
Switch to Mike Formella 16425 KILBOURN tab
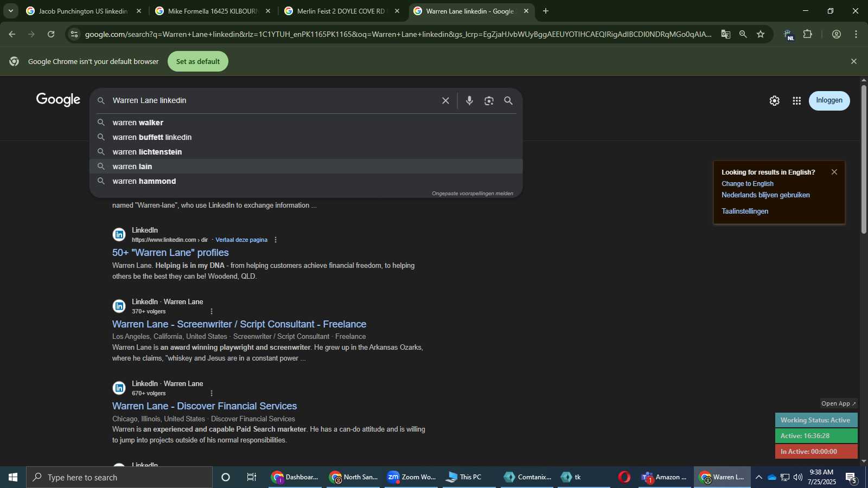213,11
